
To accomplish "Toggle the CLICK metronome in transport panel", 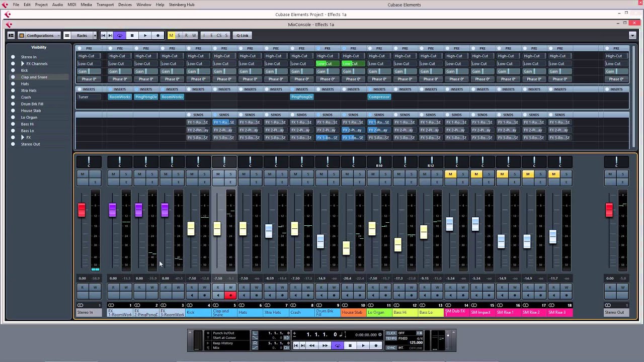I will tap(391, 333).
